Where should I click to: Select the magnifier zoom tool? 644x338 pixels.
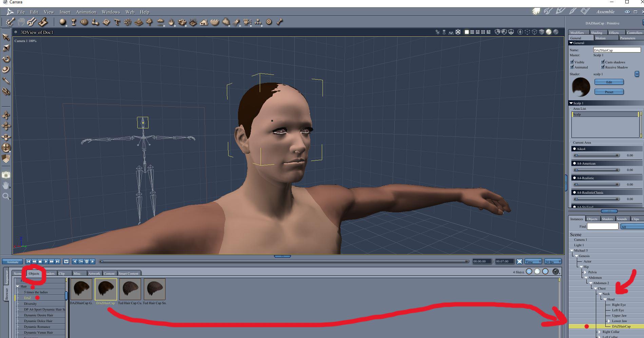(6, 196)
